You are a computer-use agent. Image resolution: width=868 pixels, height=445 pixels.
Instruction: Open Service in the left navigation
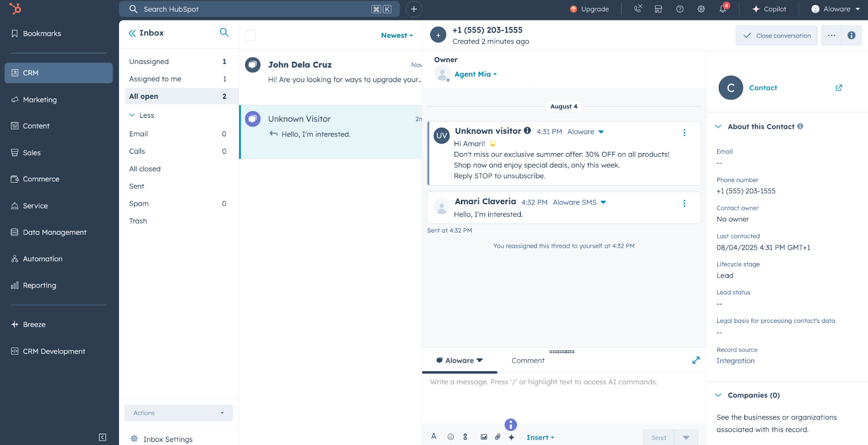[x=29, y=206]
